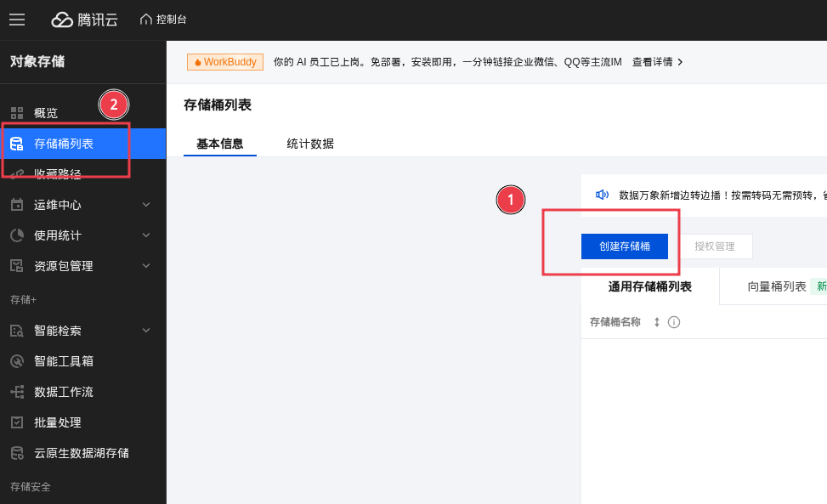Viewport: 827px width, 504px height.
Task: Open the hamburger navigation menu
Action: point(17,20)
